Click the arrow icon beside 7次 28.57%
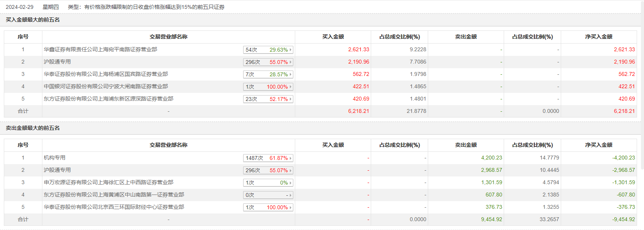The width and height of the screenshot is (644, 230). pos(291,74)
